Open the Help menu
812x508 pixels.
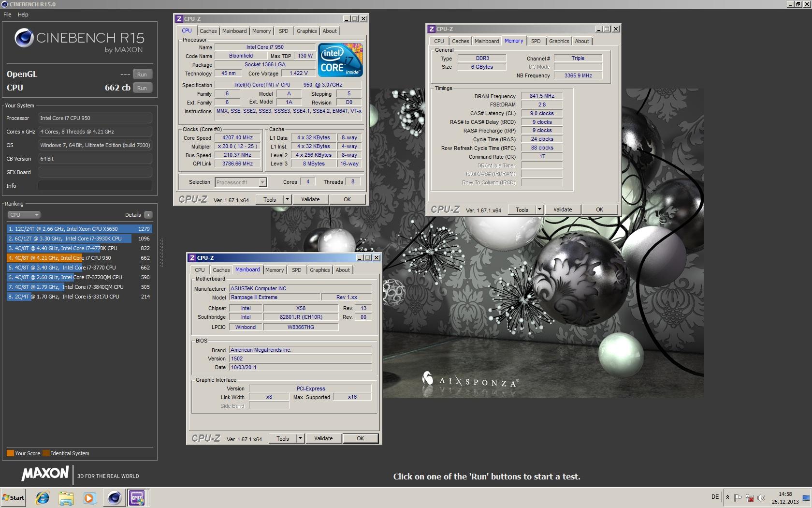point(23,15)
